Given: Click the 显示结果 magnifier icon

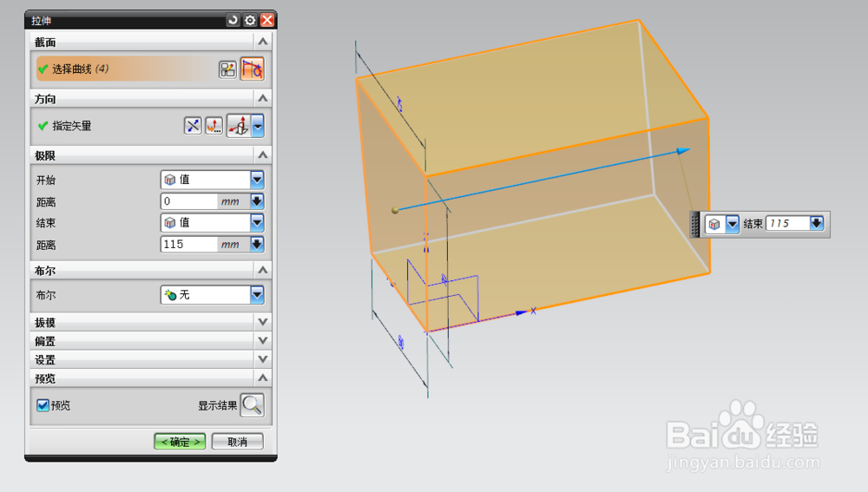Looking at the screenshot, I should coord(253,405).
